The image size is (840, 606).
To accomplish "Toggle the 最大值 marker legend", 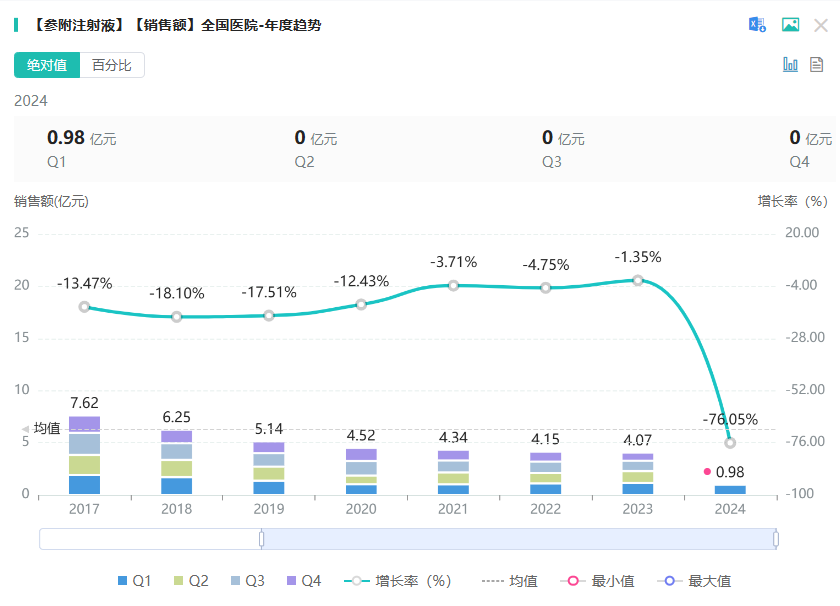I will coord(695,581).
